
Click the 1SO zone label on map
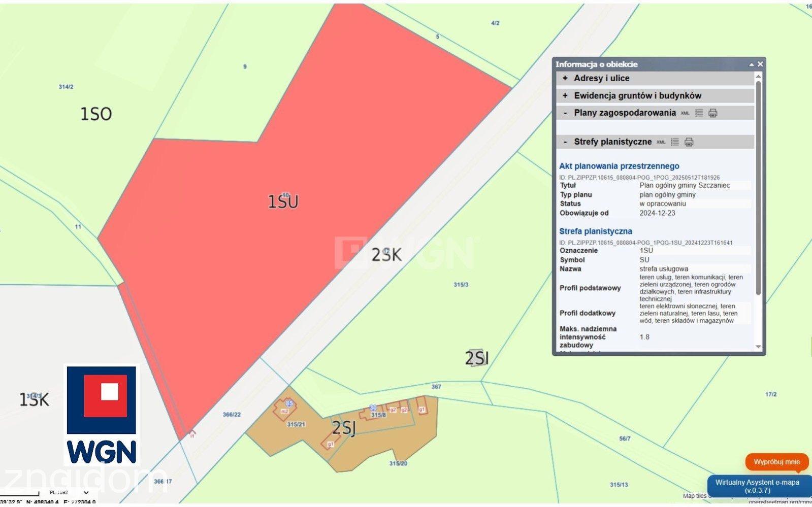(x=96, y=114)
